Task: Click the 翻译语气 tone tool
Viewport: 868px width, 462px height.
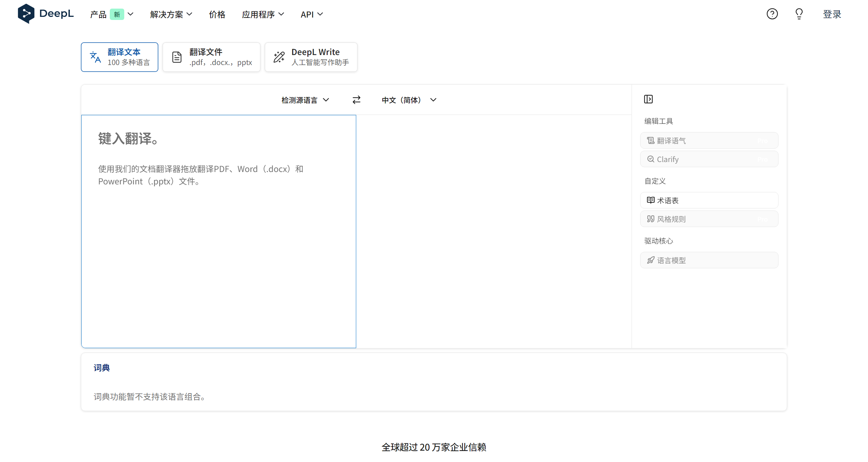Action: (x=709, y=140)
